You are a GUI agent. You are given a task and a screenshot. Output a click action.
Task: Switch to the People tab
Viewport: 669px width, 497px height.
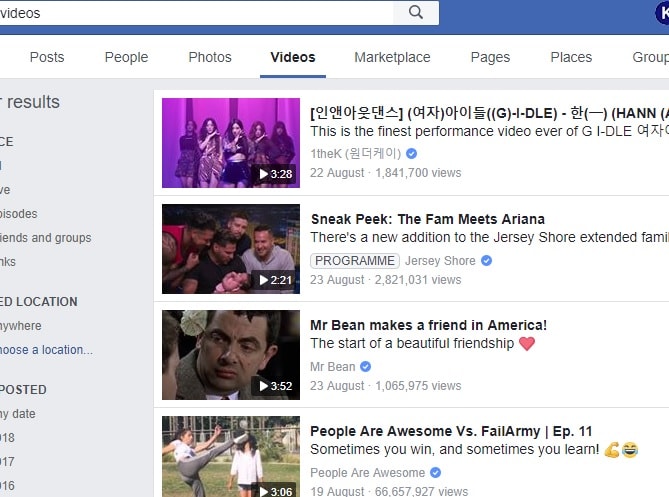coord(126,57)
